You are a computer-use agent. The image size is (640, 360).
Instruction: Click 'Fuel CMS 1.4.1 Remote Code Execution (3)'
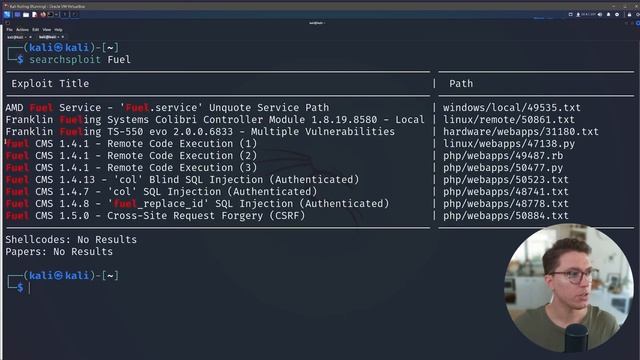click(131, 168)
